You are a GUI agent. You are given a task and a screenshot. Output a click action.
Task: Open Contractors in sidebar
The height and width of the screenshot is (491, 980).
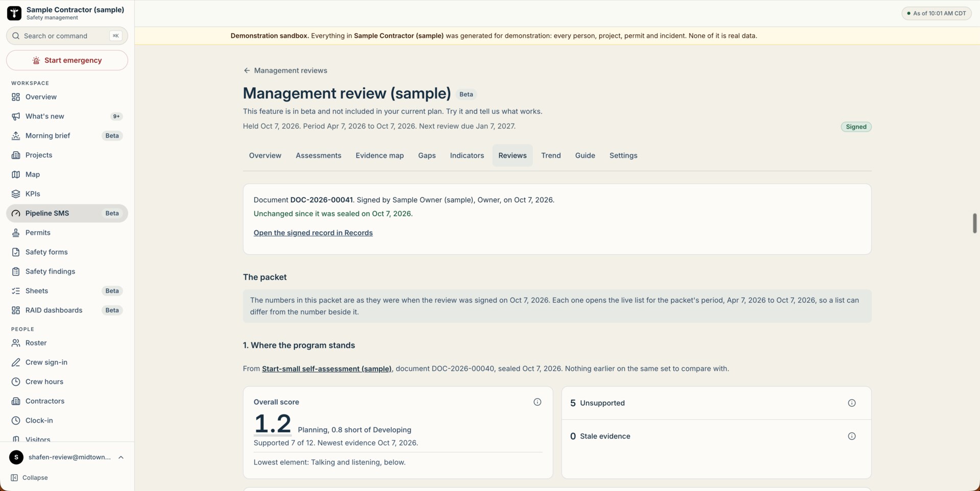pyautogui.click(x=67, y=401)
